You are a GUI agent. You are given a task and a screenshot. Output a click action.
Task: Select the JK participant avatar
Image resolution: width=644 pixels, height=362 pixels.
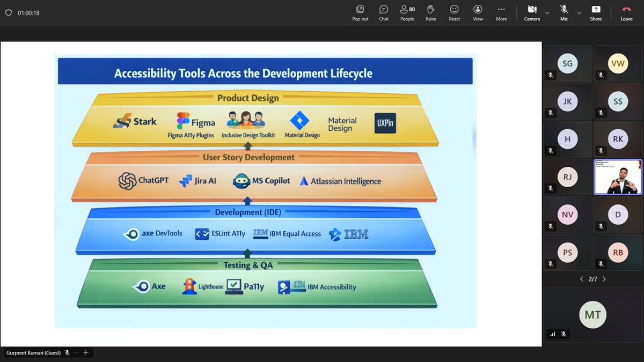567,101
